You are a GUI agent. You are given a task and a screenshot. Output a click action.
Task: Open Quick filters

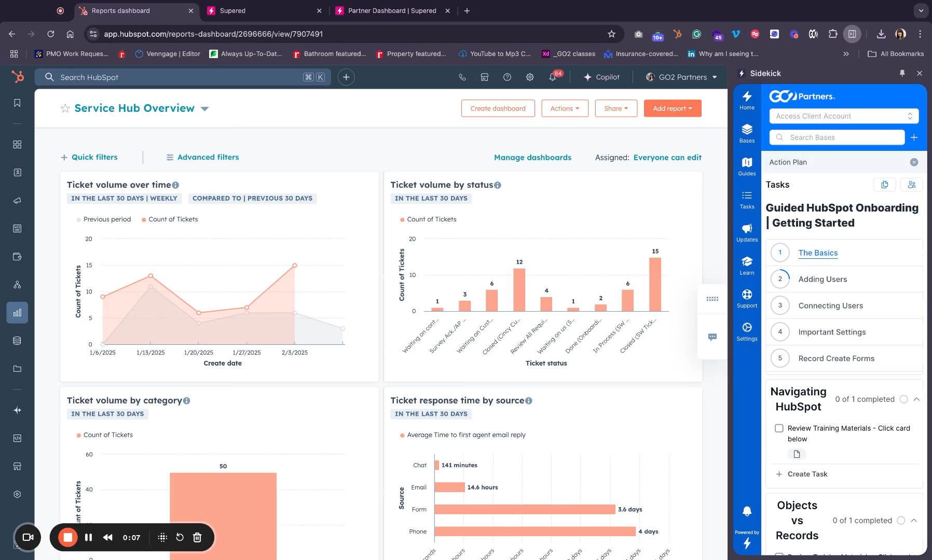click(89, 157)
